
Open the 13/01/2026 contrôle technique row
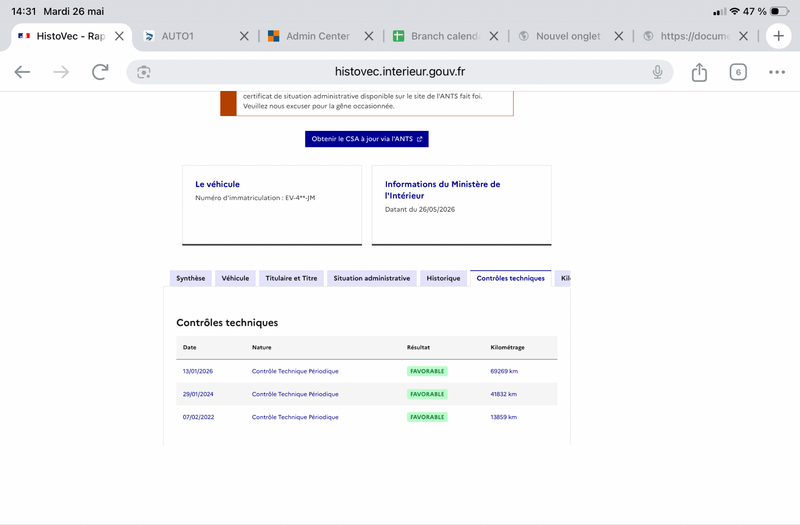(367, 371)
